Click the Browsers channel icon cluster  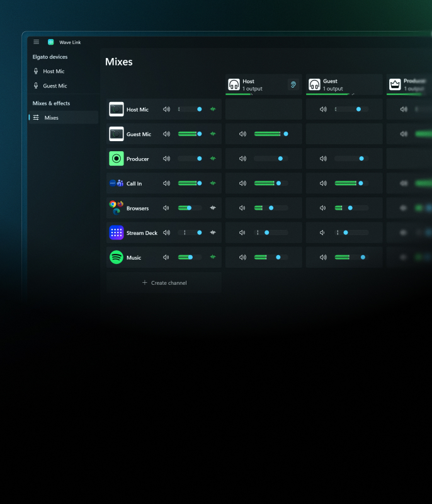coord(117,208)
